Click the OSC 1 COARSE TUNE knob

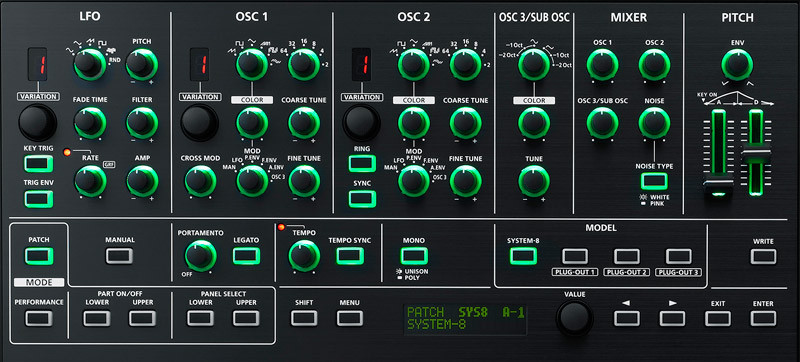[x=304, y=123]
